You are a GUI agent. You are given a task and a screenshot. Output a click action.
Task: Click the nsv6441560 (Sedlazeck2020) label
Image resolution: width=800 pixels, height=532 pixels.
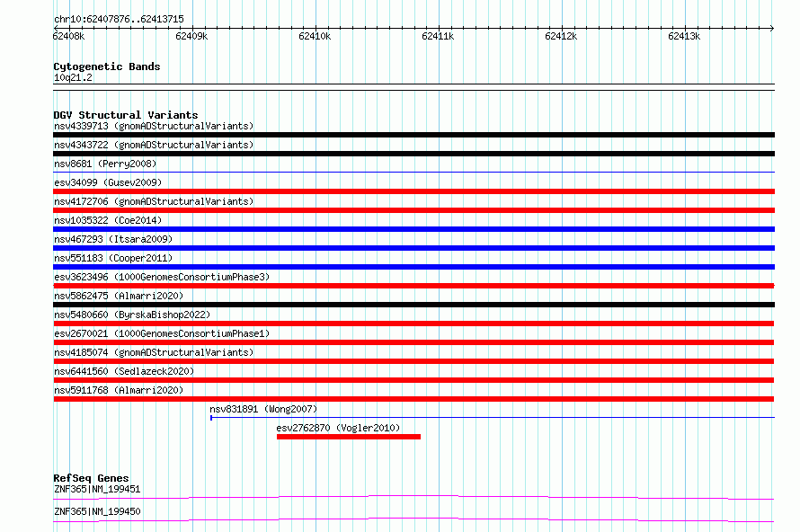point(124,371)
